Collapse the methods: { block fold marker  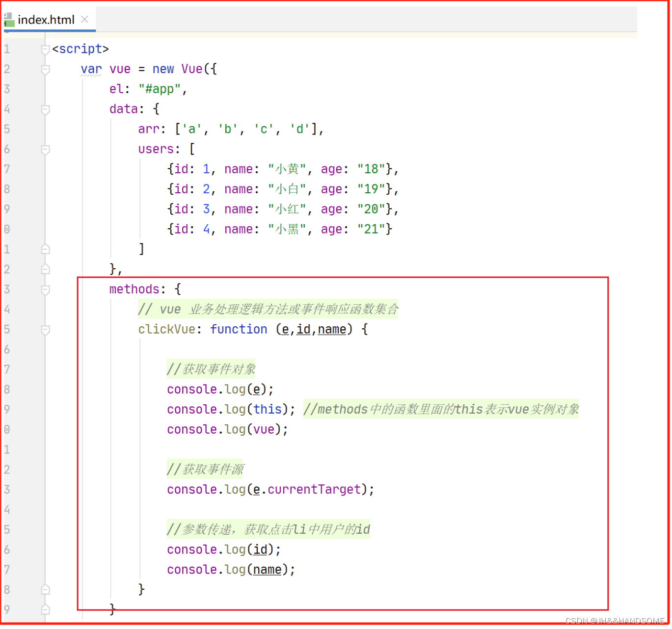(45, 289)
